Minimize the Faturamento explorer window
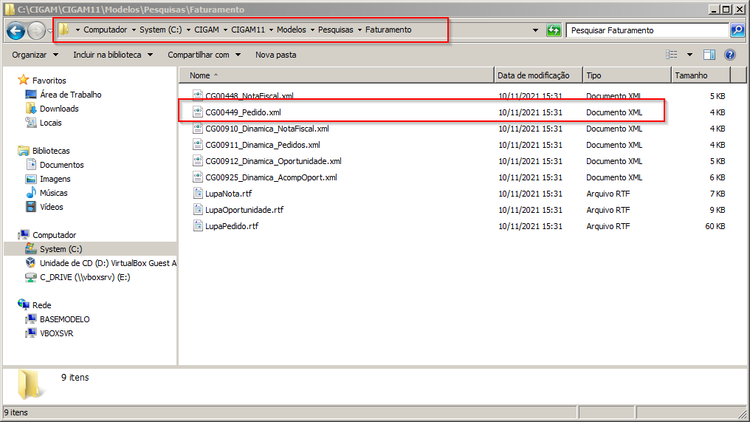The width and height of the screenshot is (750, 422). click(714, 9)
